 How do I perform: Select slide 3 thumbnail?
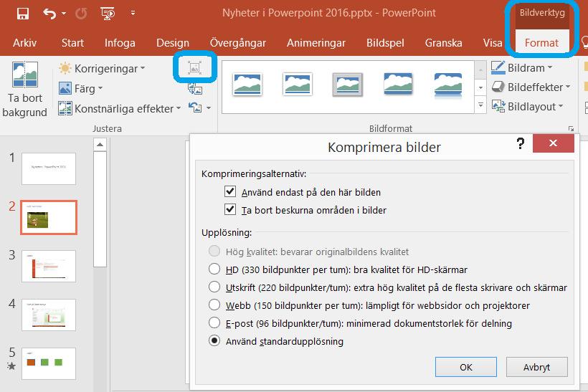[49, 266]
